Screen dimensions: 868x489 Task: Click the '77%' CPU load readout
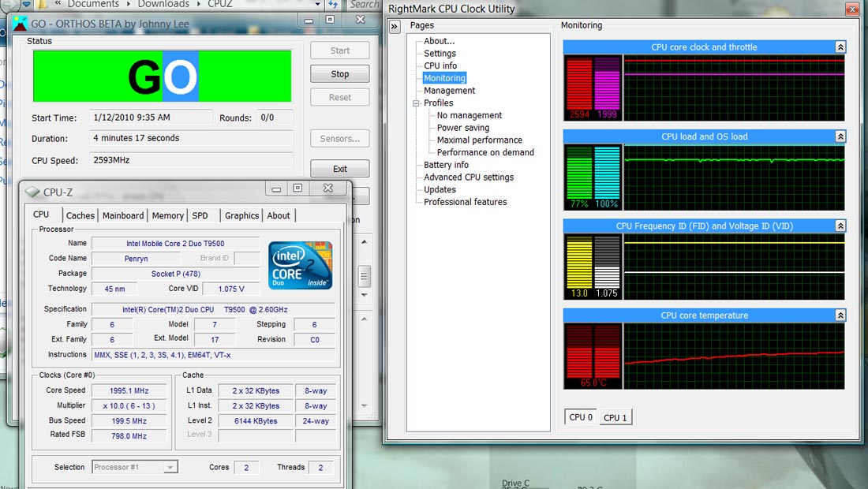click(x=579, y=203)
